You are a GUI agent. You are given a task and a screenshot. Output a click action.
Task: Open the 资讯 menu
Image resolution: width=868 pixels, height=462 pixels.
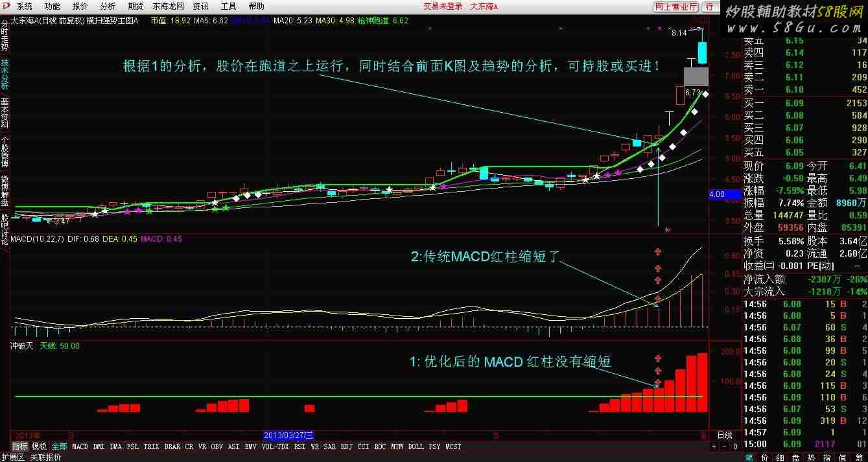point(200,6)
